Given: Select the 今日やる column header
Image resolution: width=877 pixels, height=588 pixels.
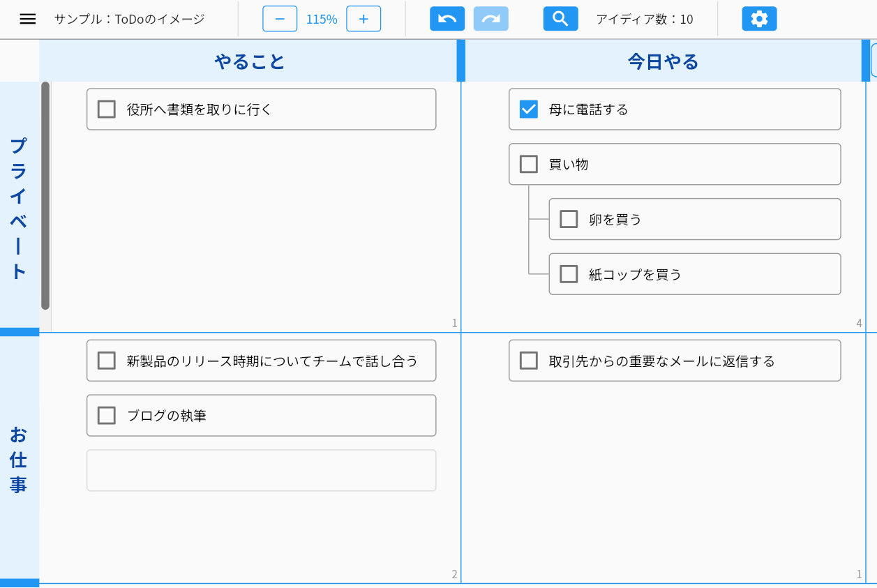Looking at the screenshot, I should pyautogui.click(x=664, y=61).
